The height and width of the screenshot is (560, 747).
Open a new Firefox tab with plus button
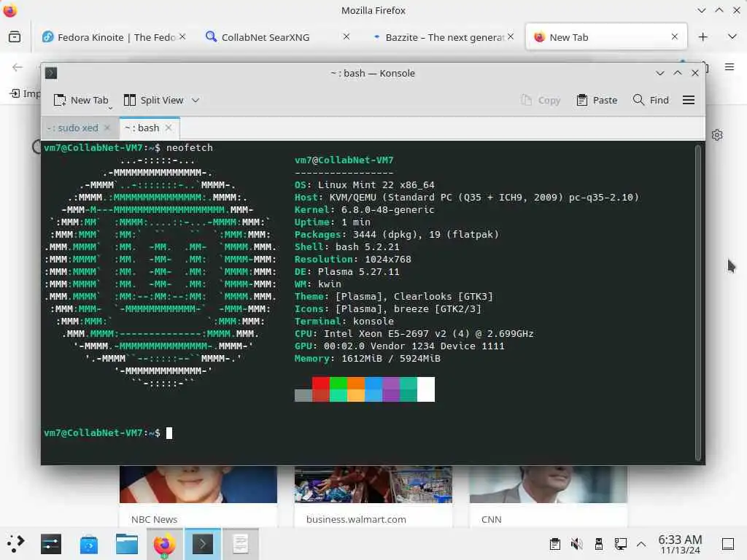tap(703, 37)
